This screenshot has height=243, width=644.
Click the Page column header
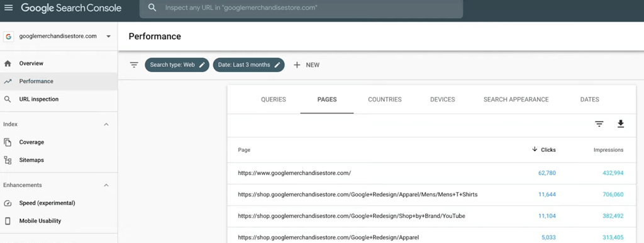tap(244, 150)
